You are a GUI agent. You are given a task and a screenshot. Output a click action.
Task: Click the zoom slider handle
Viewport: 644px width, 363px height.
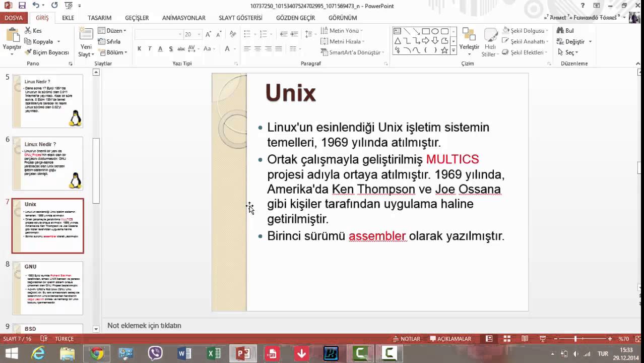575,339
